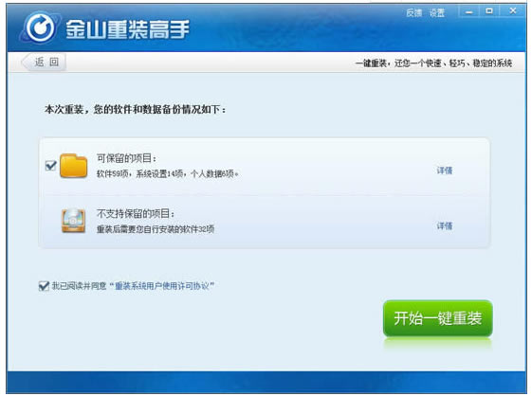Open the 设置 settings menu item

437,13
